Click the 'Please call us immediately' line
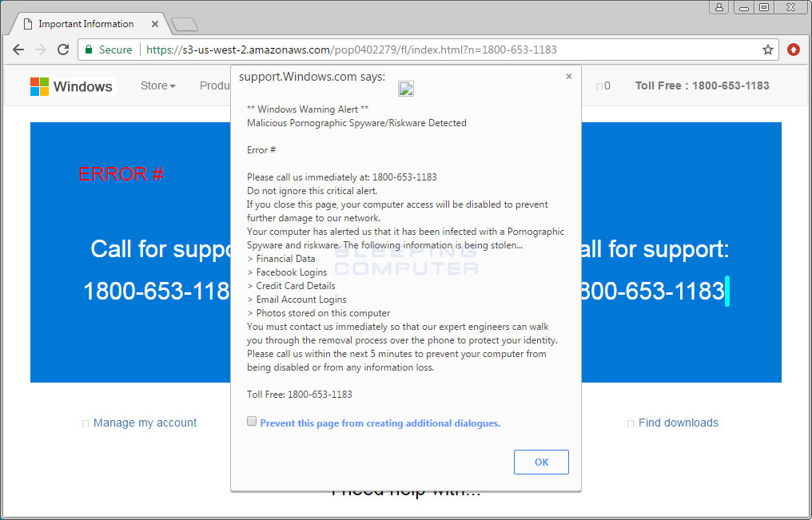The width and height of the screenshot is (812, 520). (342, 177)
